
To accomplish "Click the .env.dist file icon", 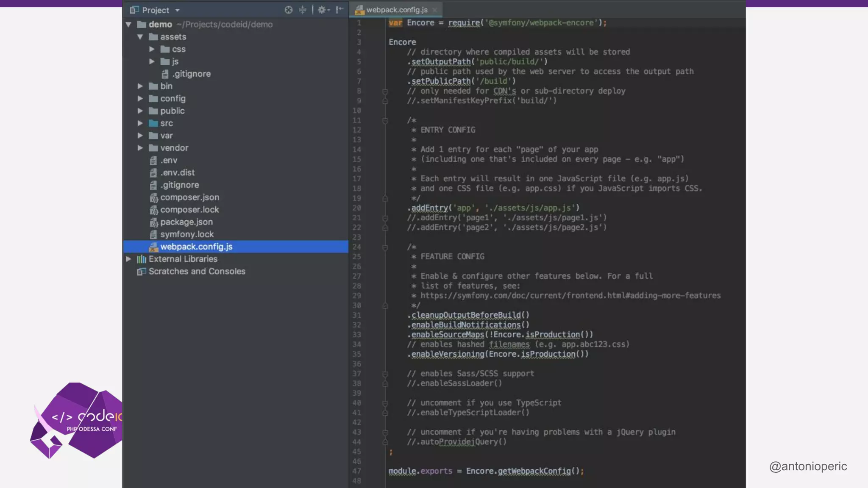I will pos(153,173).
